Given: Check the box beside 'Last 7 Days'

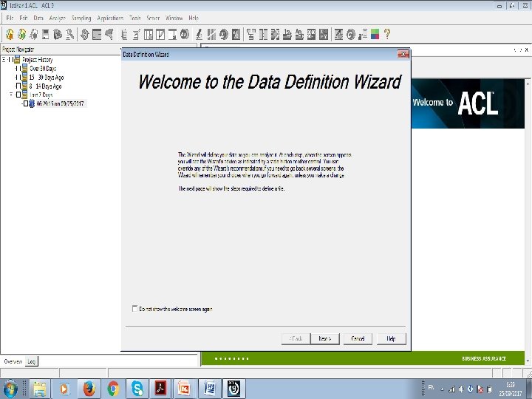Looking at the screenshot, I should tap(18, 95).
